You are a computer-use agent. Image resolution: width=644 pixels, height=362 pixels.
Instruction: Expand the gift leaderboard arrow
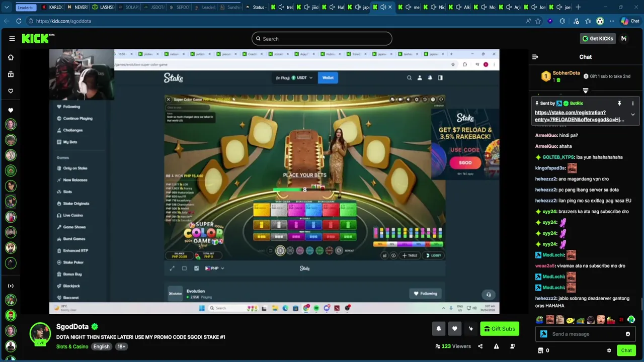(586, 91)
